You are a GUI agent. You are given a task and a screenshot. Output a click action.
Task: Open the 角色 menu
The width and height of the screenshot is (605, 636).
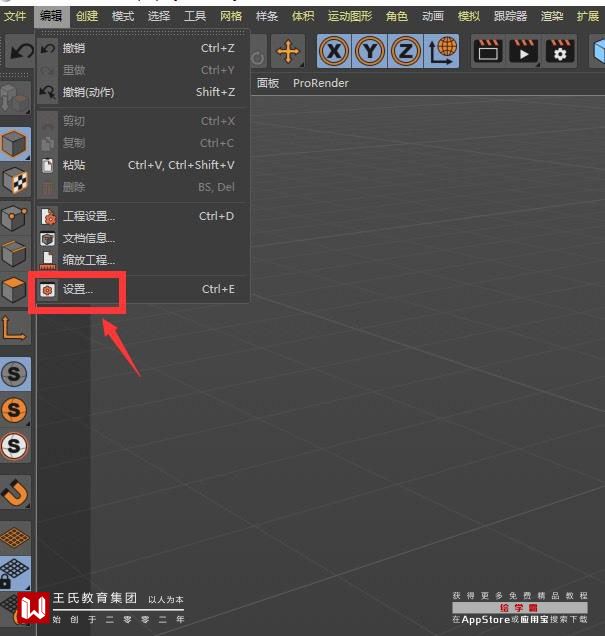point(397,16)
